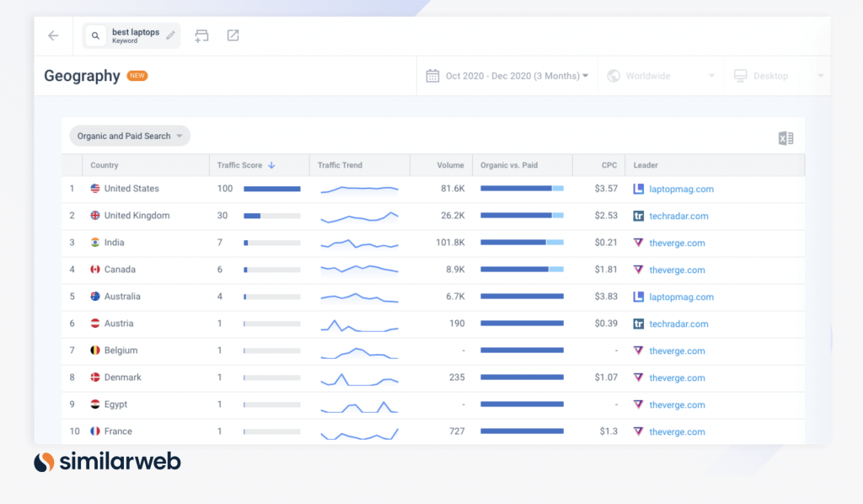863x504 pixels.
Task: Click the Austria flag icon
Action: pyautogui.click(x=95, y=323)
